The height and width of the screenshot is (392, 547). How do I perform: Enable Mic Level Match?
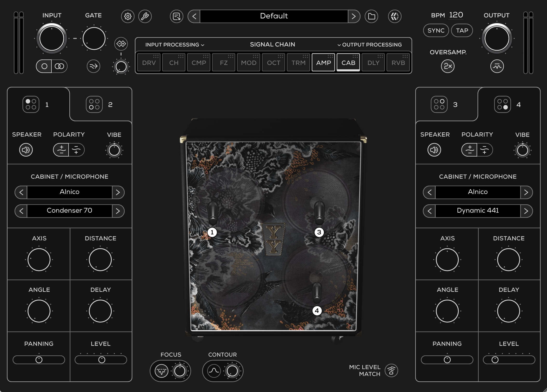coord(391,370)
